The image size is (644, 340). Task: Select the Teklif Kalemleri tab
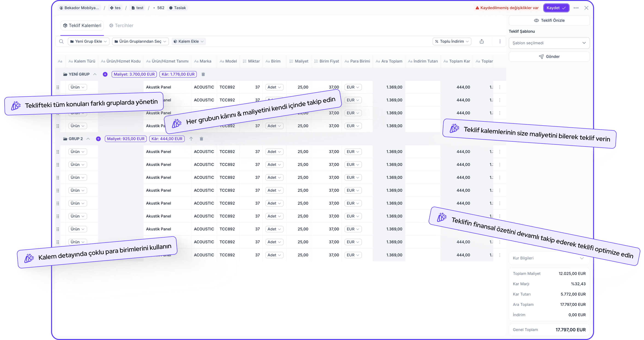click(x=82, y=26)
